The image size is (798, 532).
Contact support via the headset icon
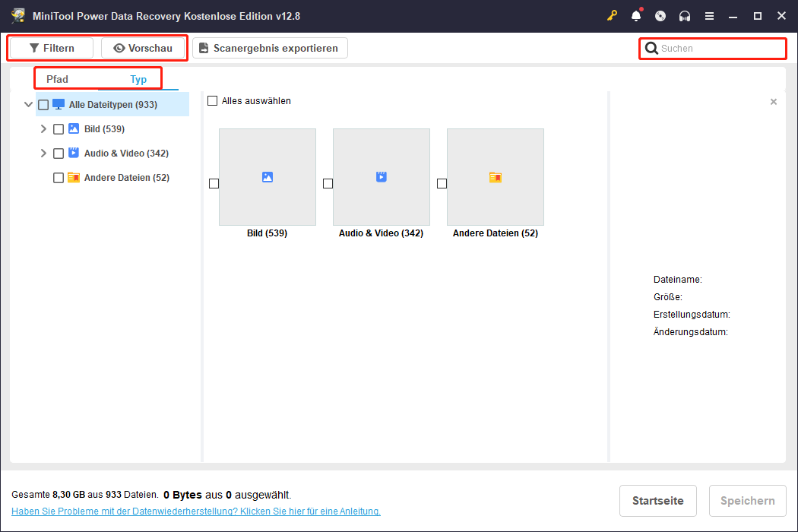click(685, 14)
